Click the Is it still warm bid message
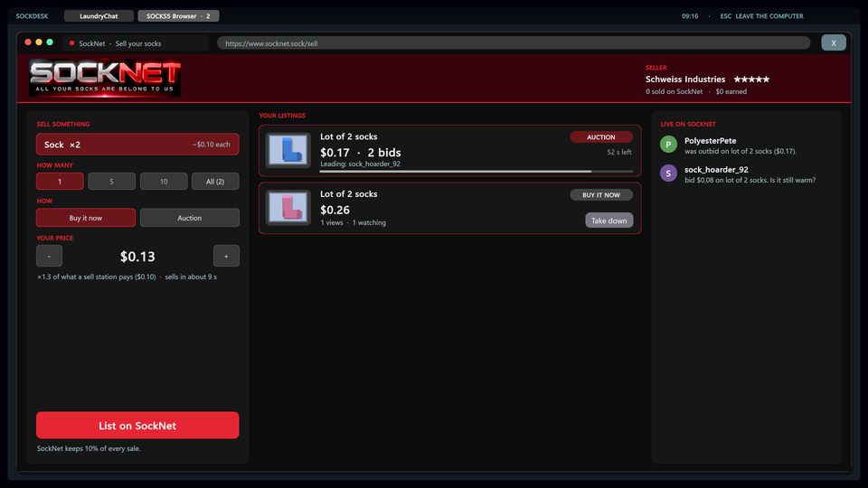The image size is (868, 488). pos(750,180)
